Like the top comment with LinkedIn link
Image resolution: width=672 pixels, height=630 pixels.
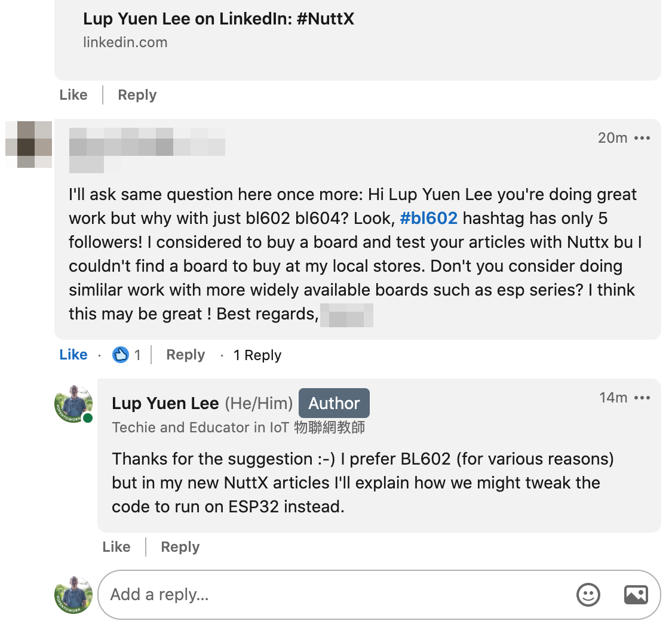(73, 95)
